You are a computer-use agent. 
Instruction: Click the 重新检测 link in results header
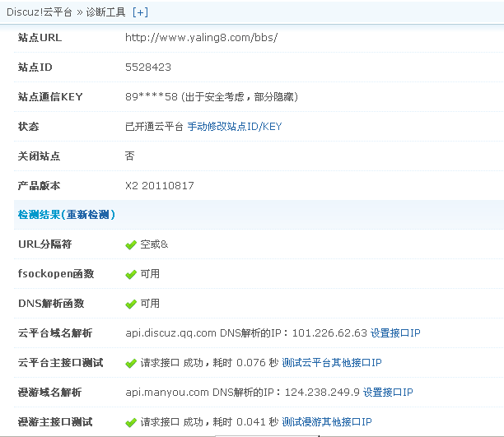coord(88,215)
